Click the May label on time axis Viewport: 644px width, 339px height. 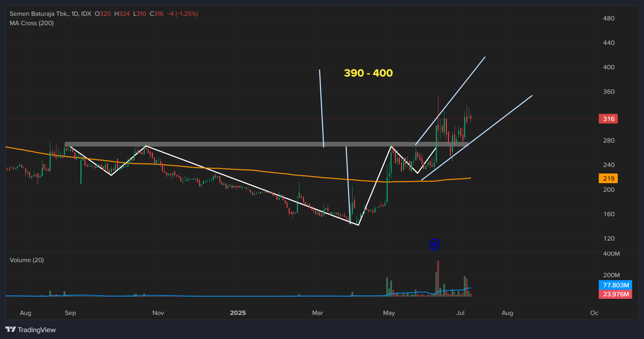coord(389,313)
